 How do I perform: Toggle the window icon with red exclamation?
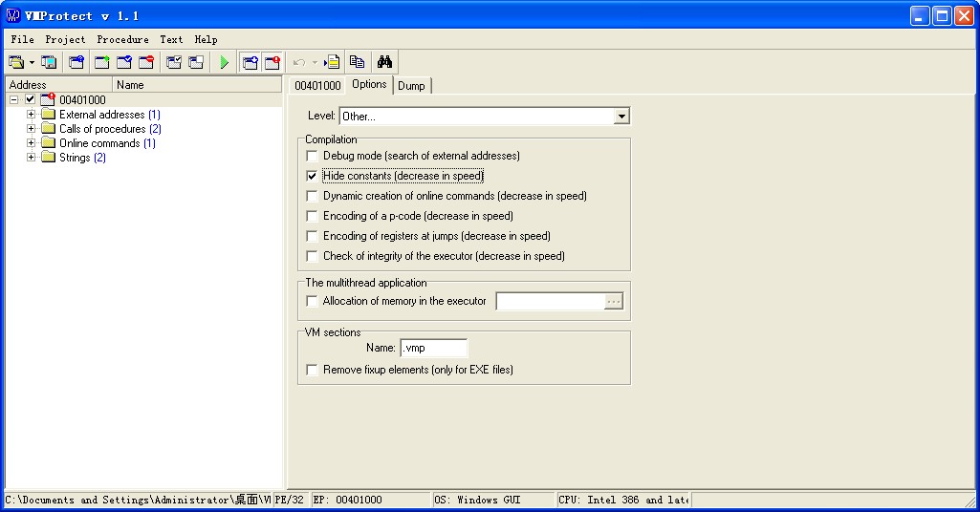click(x=272, y=62)
